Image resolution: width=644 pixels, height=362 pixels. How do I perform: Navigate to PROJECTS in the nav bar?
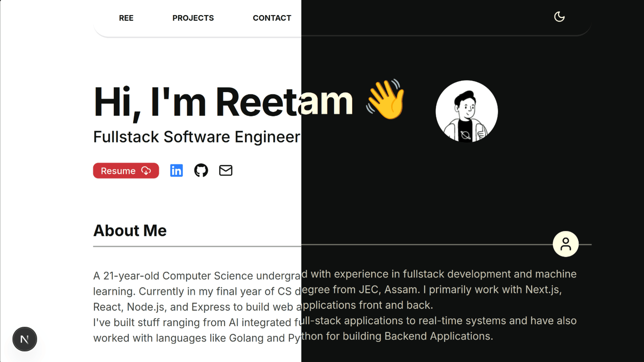(x=193, y=18)
